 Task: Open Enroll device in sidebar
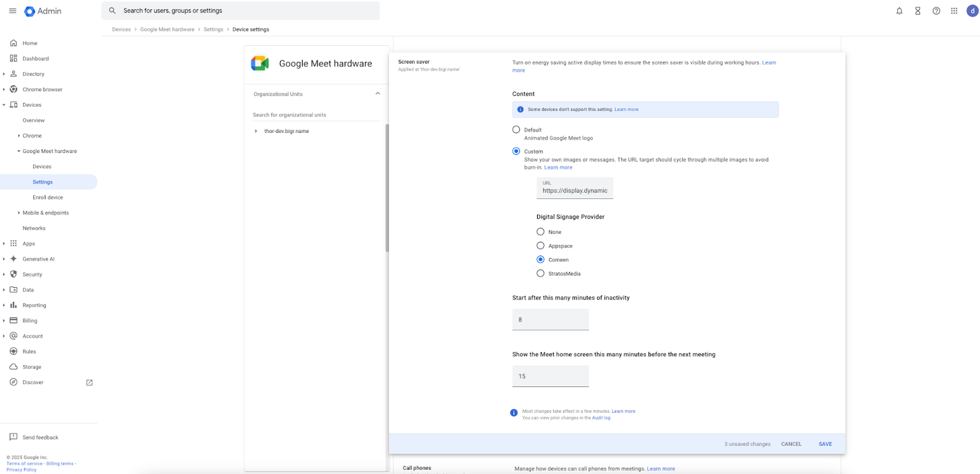(x=48, y=197)
